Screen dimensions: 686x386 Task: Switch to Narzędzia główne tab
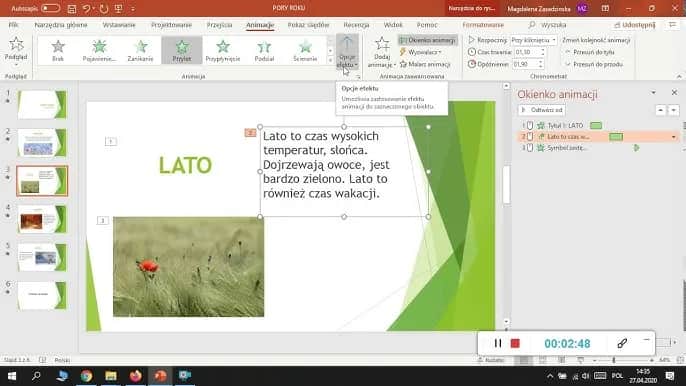[x=61, y=25]
